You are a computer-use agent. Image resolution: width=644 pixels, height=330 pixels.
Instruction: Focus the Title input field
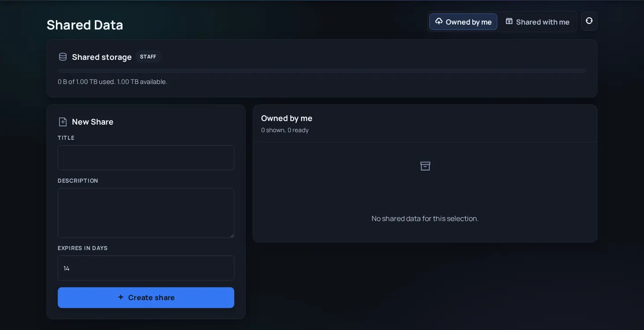pos(146,158)
